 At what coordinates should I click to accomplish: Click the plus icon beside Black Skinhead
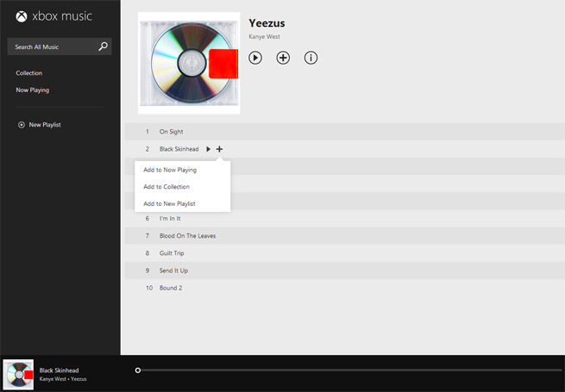tap(219, 149)
